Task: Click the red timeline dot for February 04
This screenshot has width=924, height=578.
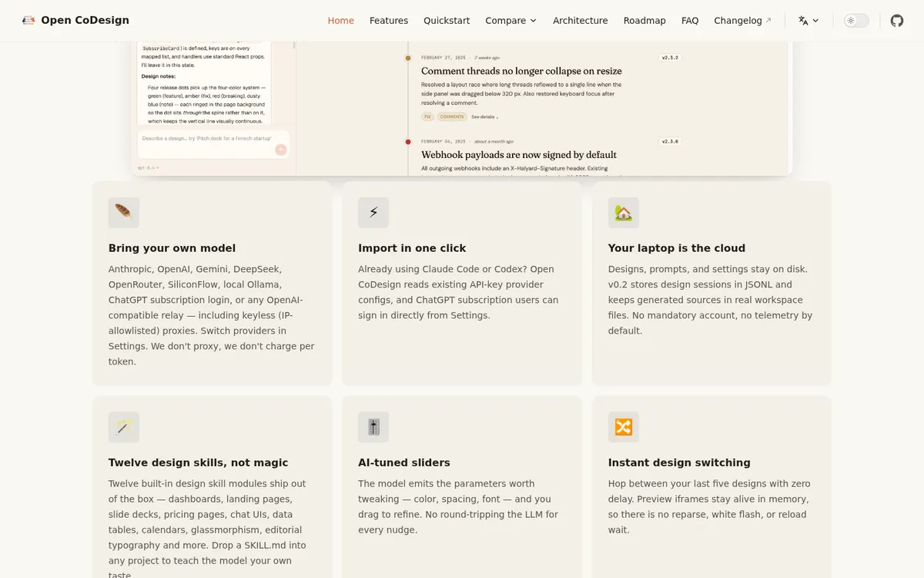Action: coord(408,142)
